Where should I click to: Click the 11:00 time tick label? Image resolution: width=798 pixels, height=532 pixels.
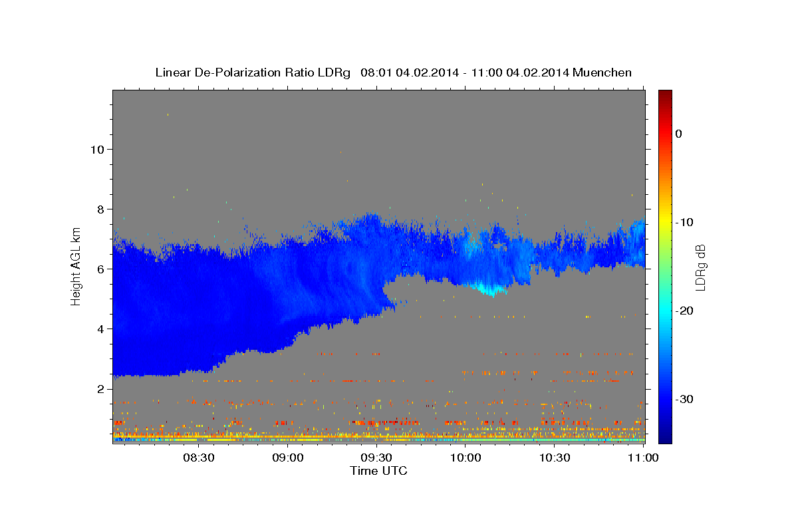point(642,458)
